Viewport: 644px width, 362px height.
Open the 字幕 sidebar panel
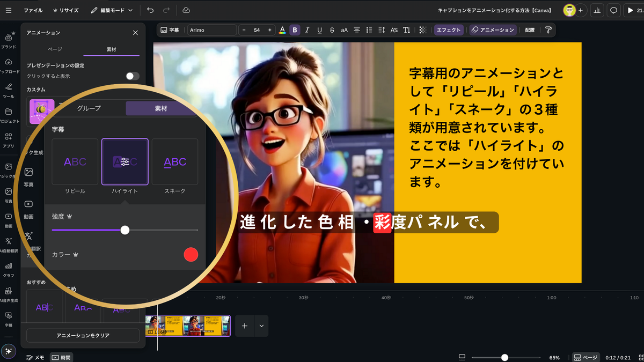[9, 319]
